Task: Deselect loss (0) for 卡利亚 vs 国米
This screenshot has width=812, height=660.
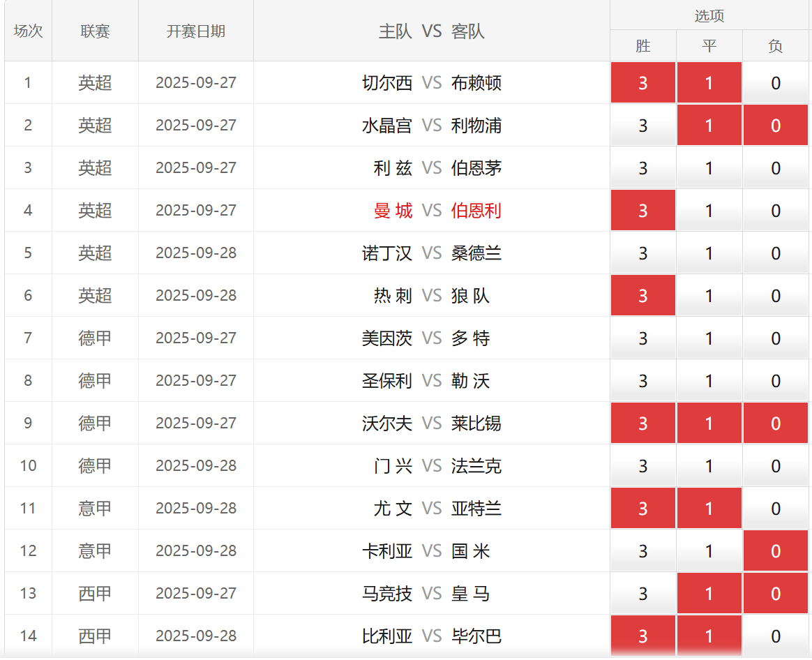Action: (776, 551)
